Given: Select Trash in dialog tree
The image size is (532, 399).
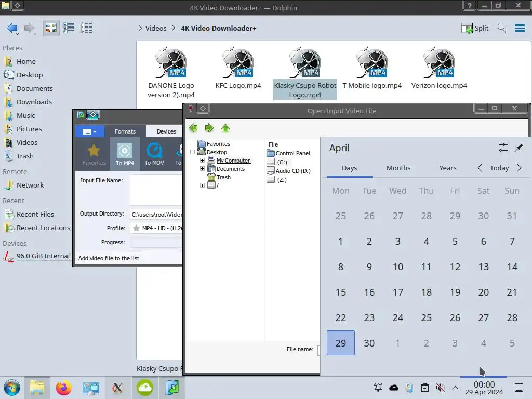Looking at the screenshot, I should 219,177.
